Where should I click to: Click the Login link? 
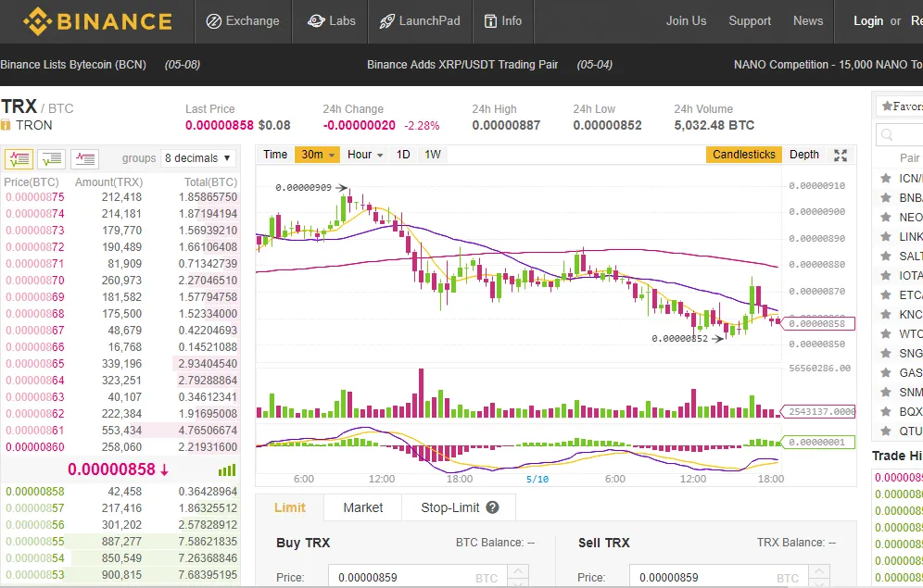(868, 20)
